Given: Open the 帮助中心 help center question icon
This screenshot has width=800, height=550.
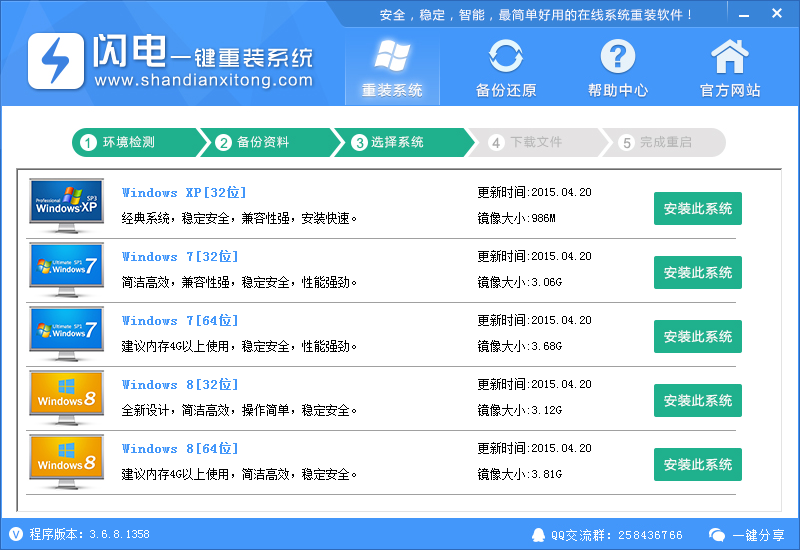Looking at the screenshot, I should (x=618, y=57).
